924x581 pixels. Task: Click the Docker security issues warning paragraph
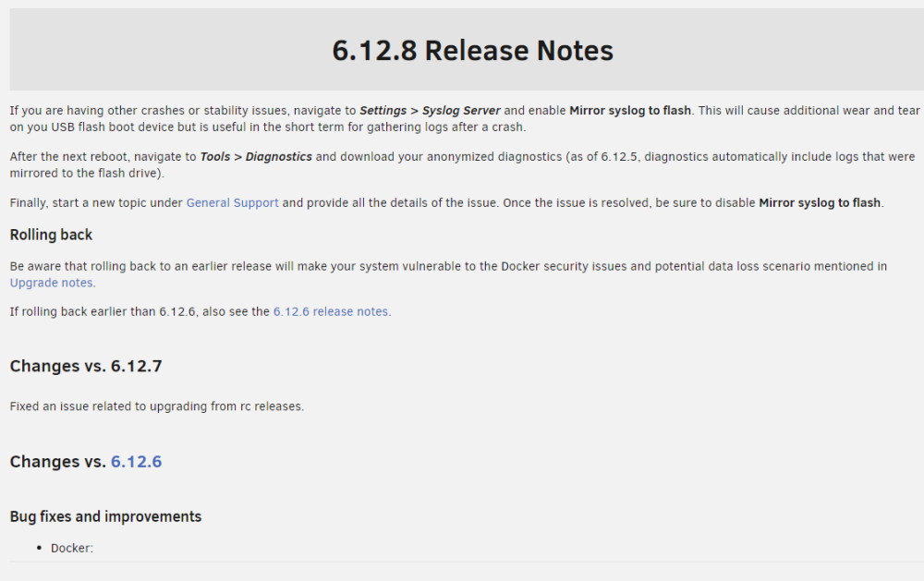tap(448, 274)
